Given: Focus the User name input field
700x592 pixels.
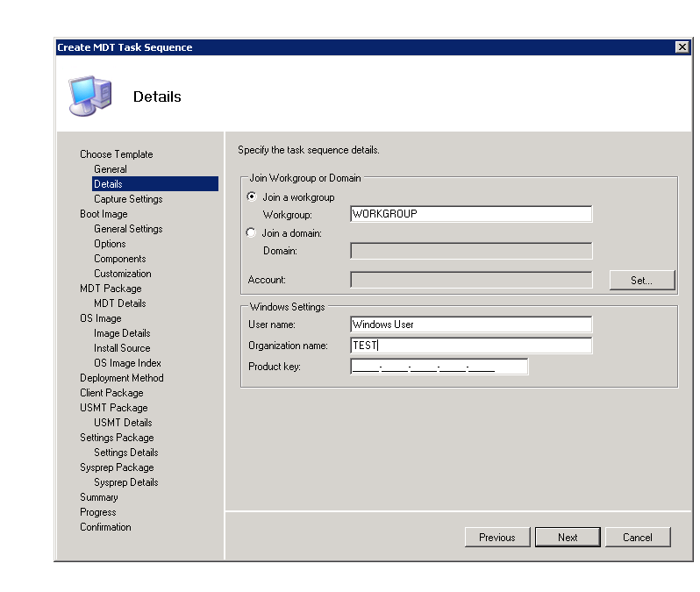Looking at the screenshot, I should [471, 325].
